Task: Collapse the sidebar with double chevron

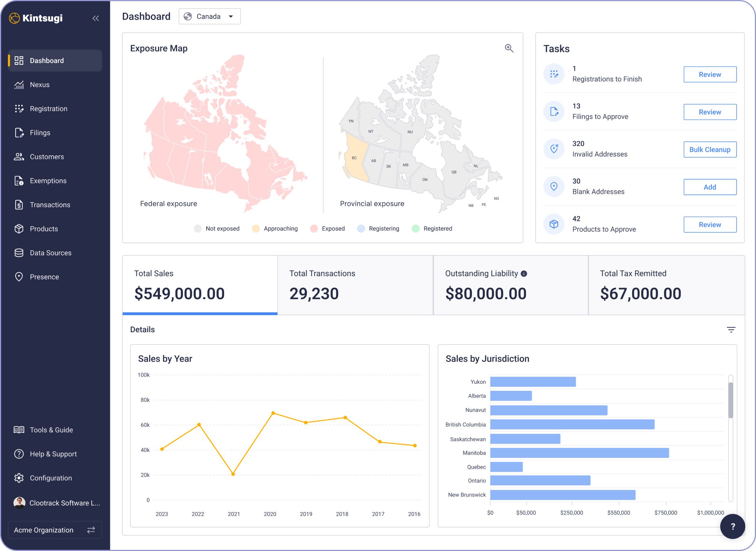Action: [95, 18]
